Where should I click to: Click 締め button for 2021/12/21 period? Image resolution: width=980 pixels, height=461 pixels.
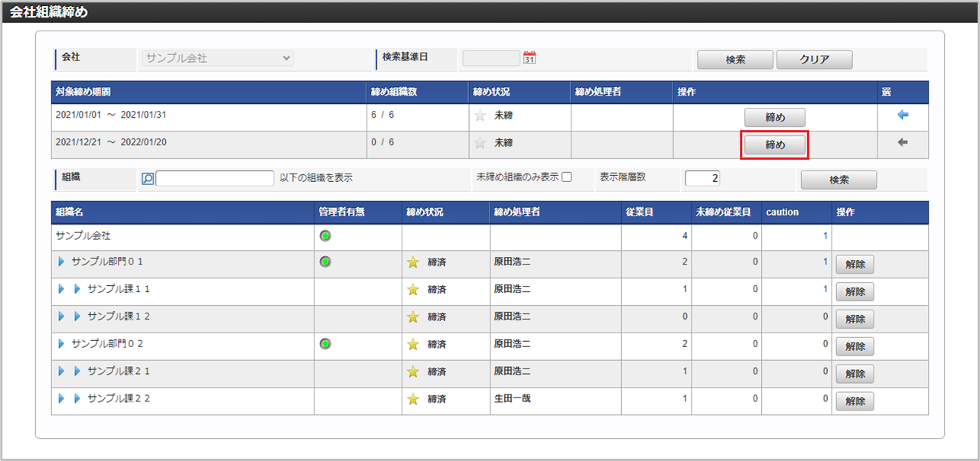775,144
